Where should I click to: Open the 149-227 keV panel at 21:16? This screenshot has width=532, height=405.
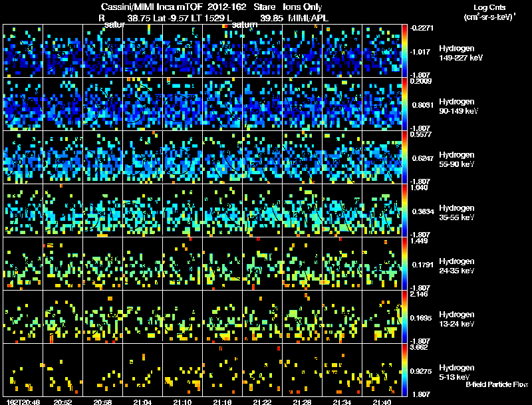223,51
